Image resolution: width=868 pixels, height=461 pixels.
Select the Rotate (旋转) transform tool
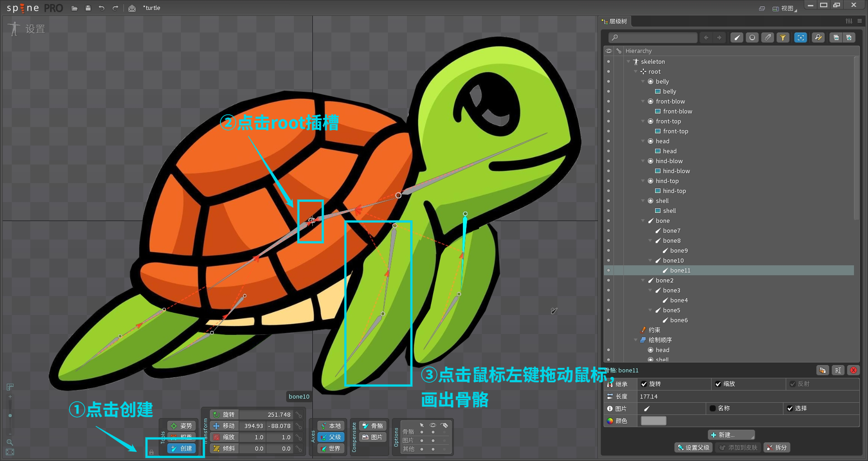225,414
